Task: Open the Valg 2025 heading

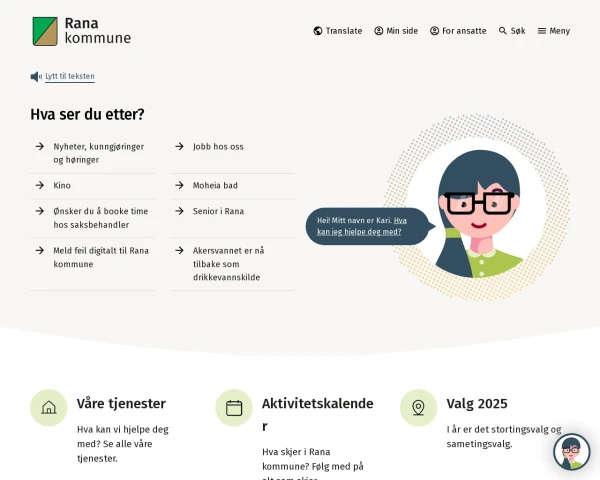Action: [x=477, y=404]
